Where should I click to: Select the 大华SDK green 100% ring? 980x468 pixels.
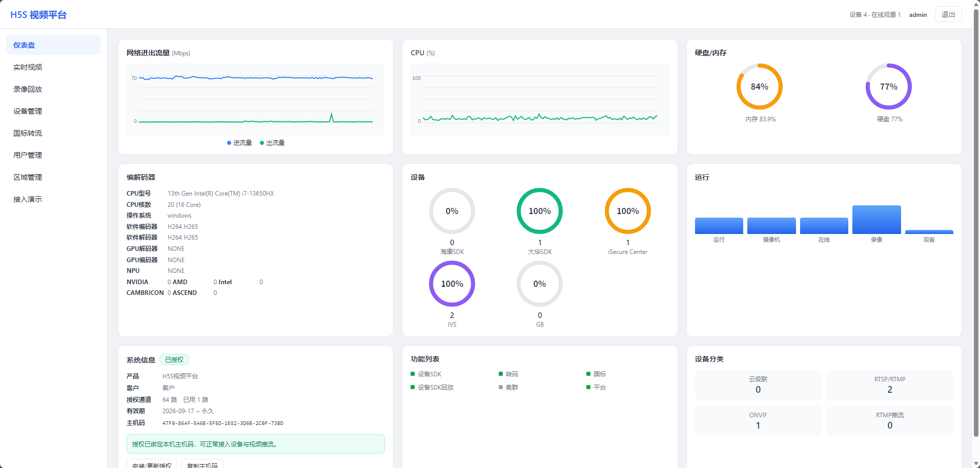tap(540, 211)
